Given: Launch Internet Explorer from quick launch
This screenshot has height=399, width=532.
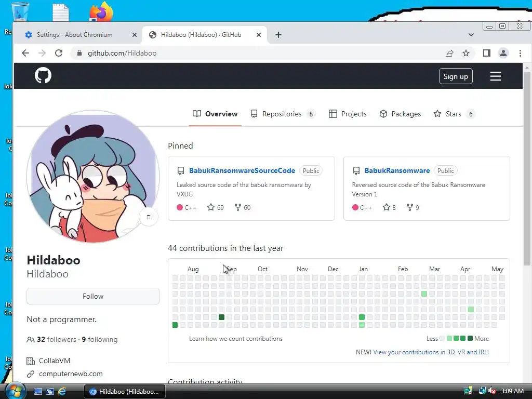Looking at the screenshot, I should pos(62,392).
